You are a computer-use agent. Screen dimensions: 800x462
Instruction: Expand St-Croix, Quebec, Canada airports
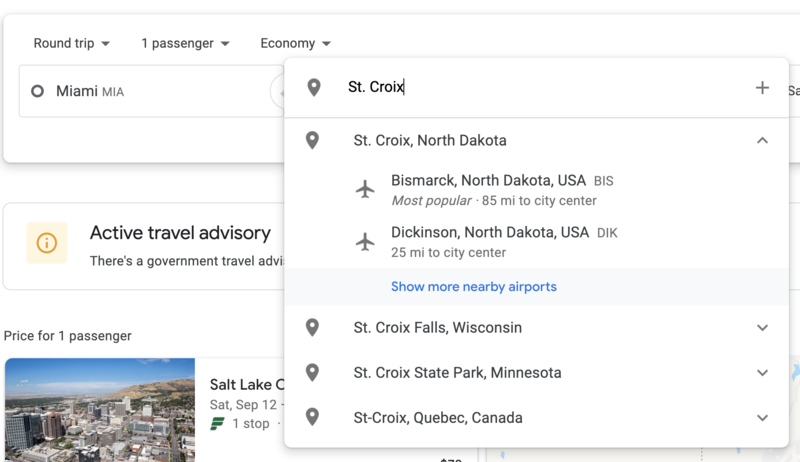(x=762, y=418)
